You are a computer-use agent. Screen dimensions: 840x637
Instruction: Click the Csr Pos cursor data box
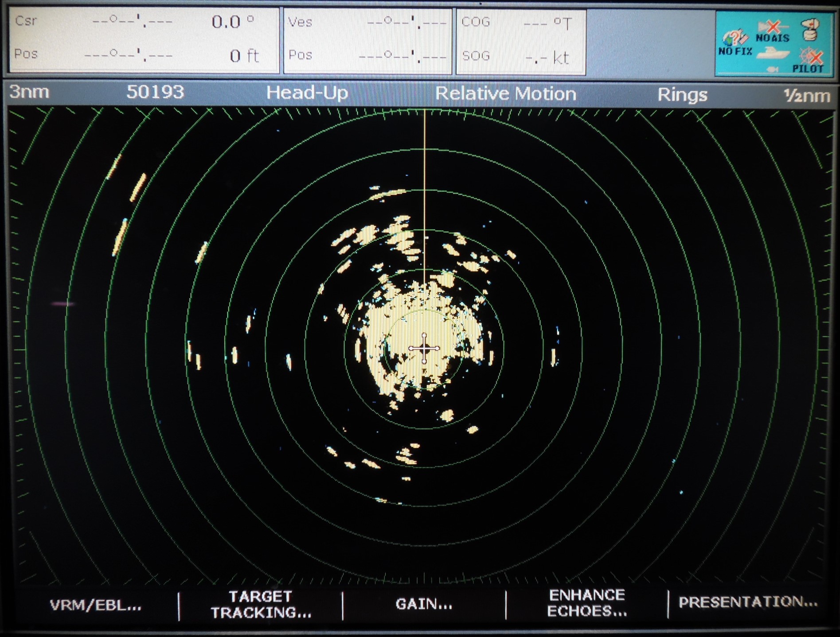click(x=144, y=40)
